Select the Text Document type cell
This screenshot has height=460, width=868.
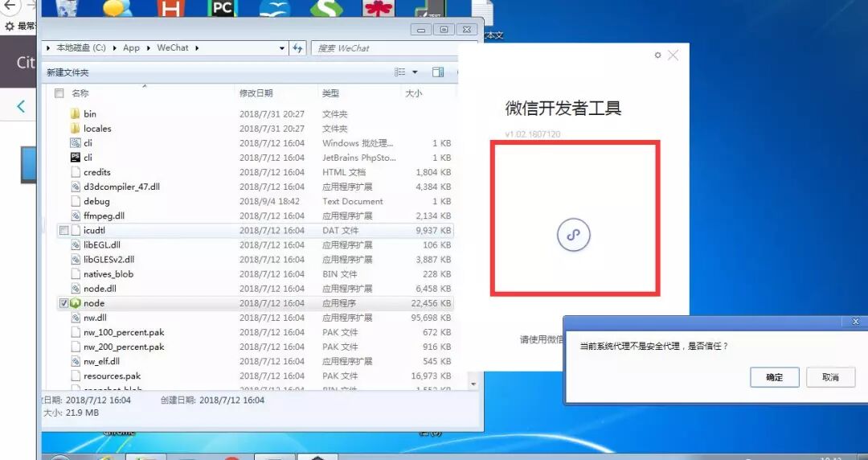pyautogui.click(x=353, y=201)
